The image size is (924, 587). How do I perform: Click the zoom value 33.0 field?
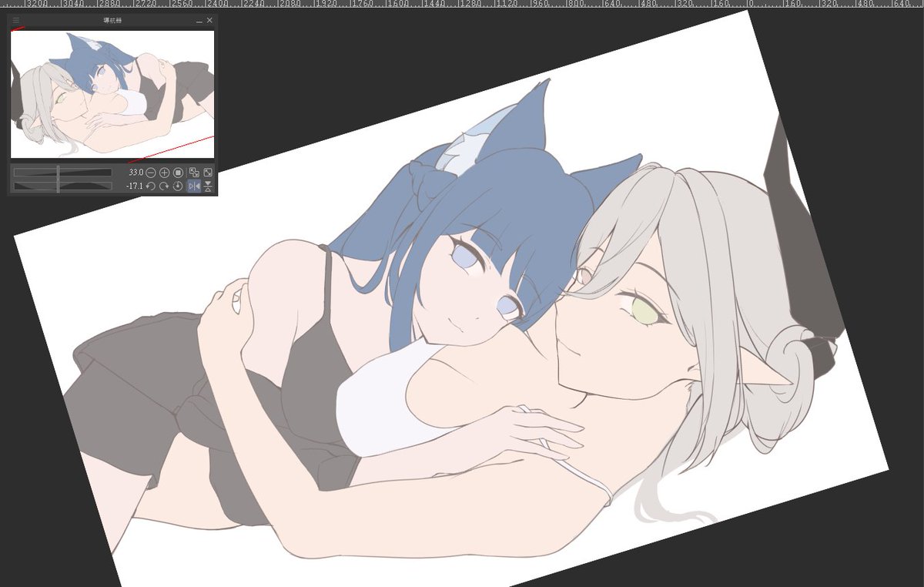[136, 173]
